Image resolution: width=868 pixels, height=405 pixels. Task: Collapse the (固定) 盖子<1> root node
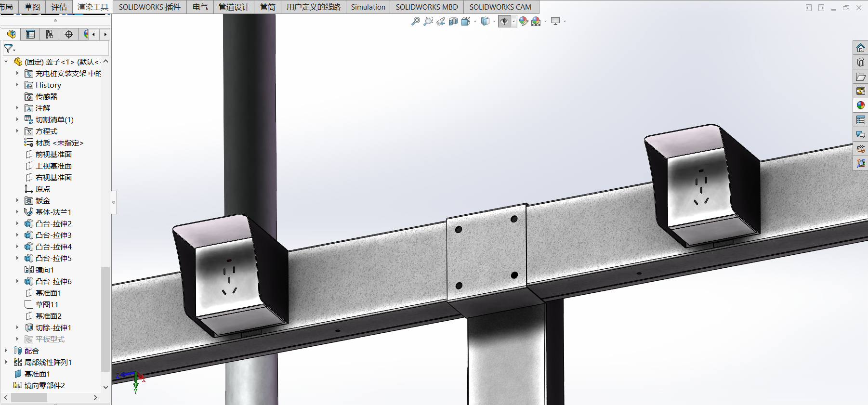pyautogui.click(x=6, y=62)
